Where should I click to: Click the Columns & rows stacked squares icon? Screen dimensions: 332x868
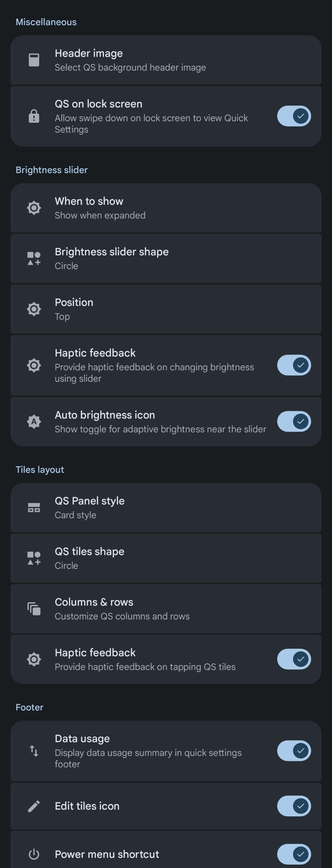[34, 609]
